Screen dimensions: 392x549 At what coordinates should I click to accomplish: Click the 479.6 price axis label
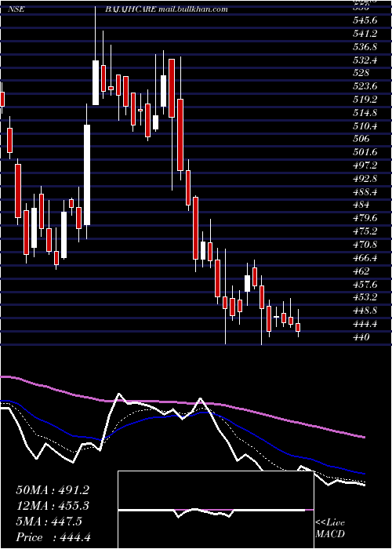tap(365, 218)
